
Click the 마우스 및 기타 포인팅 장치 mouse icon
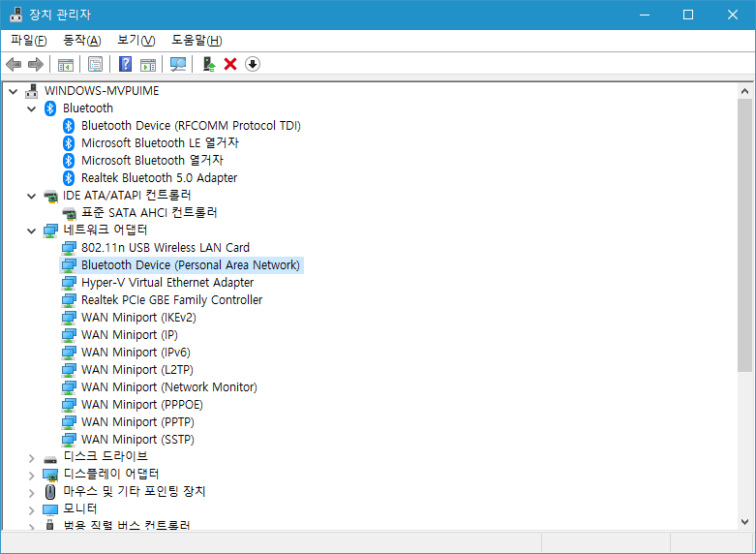point(50,492)
